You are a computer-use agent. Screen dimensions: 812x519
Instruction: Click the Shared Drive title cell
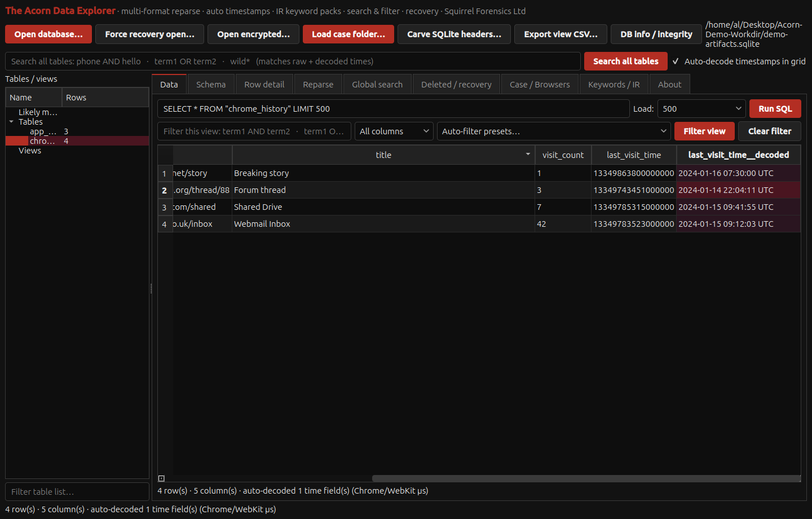tap(383, 207)
